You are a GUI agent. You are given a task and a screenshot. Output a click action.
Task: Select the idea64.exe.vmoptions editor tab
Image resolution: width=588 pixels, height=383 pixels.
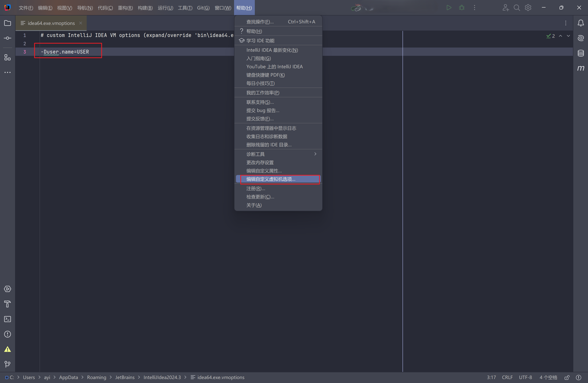(x=51, y=23)
